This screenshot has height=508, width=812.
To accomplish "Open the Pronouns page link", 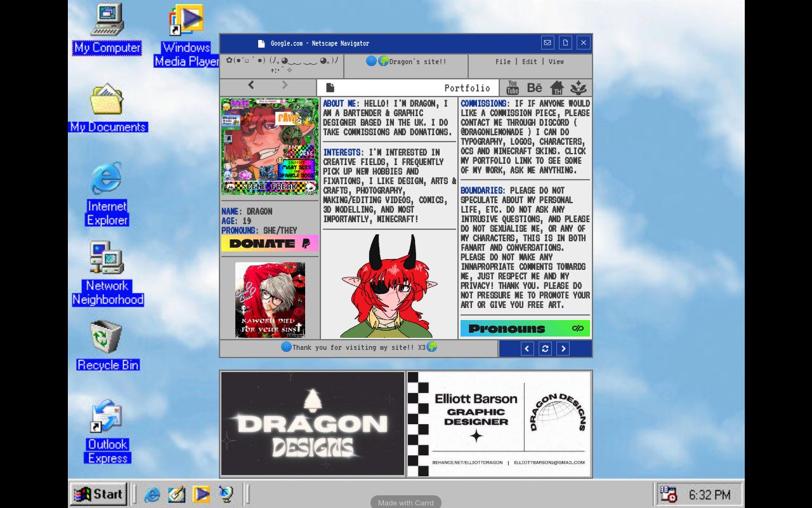I will [525, 329].
